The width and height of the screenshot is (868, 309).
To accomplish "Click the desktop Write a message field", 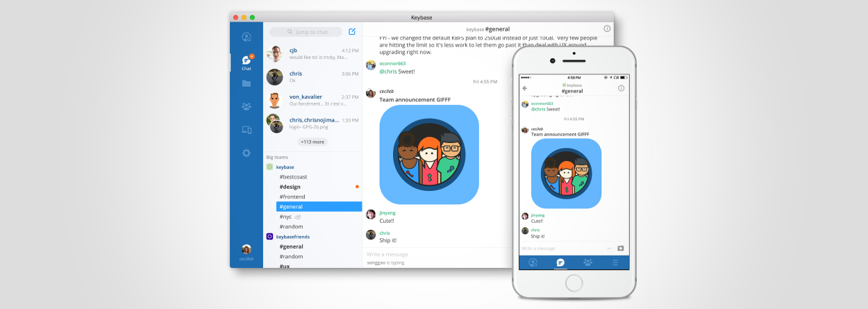I will click(437, 254).
